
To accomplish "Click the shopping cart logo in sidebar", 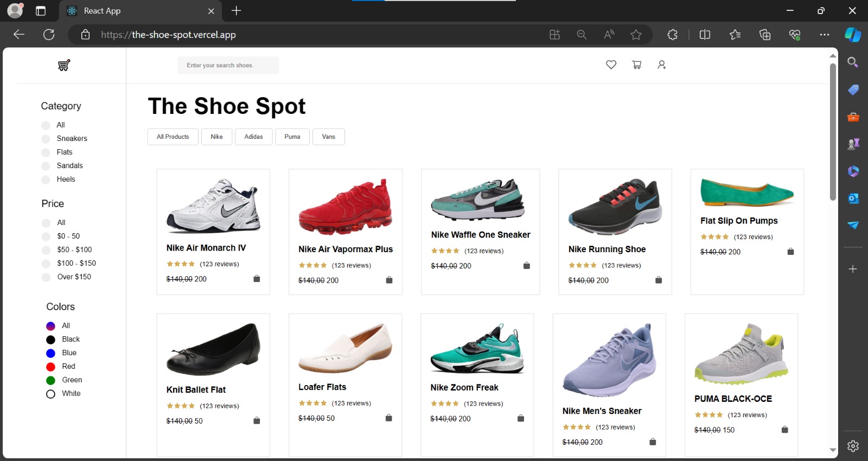I will 64,66.
